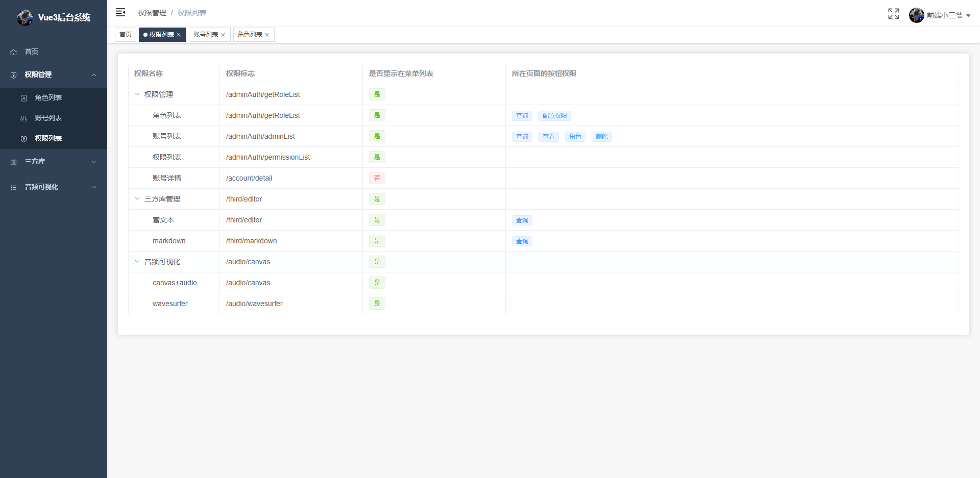Click the user avatar in header
The width and height of the screenshot is (980, 478).
pyautogui.click(x=917, y=15)
